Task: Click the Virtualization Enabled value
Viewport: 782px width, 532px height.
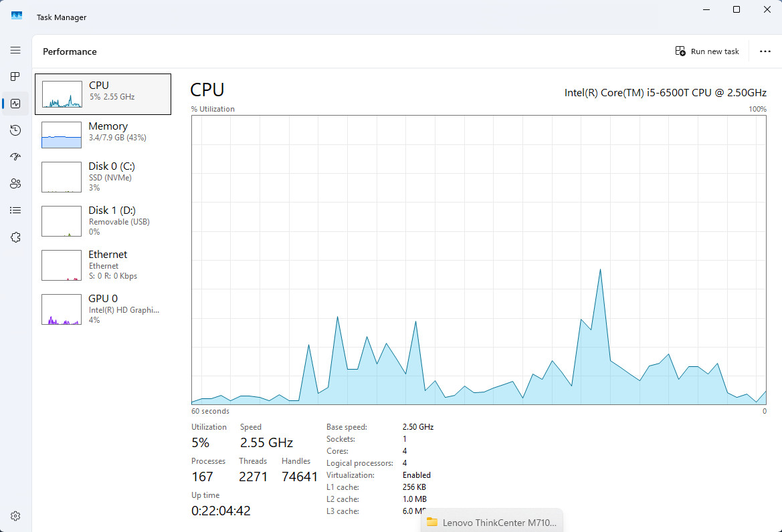Action: tap(417, 475)
